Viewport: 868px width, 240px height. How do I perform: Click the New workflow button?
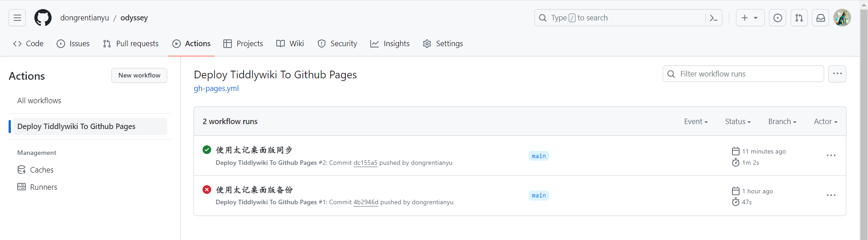pyautogui.click(x=139, y=75)
